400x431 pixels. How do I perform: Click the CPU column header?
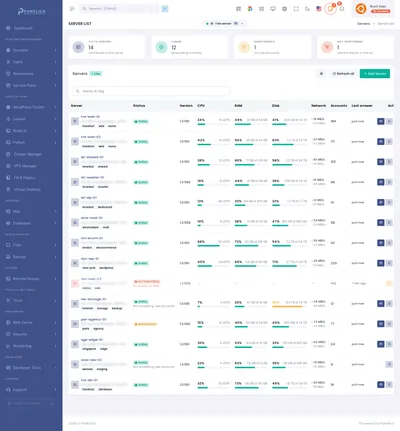(x=201, y=106)
